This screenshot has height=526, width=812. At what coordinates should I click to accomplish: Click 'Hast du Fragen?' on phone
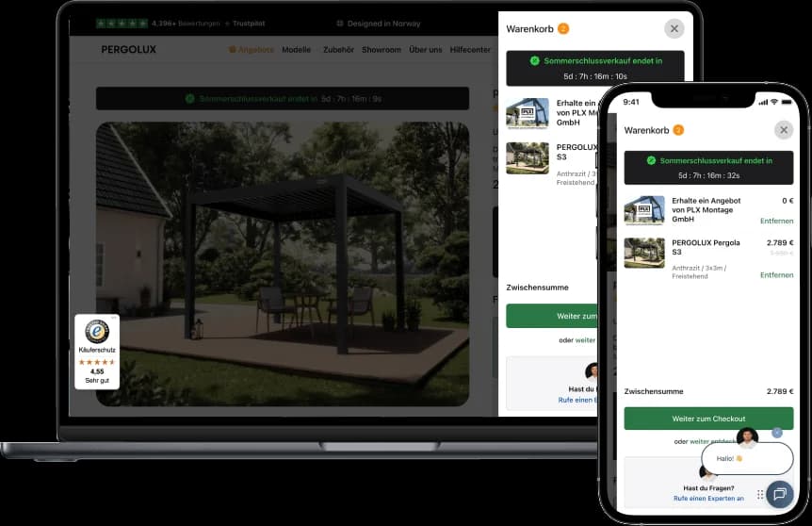coord(708,487)
